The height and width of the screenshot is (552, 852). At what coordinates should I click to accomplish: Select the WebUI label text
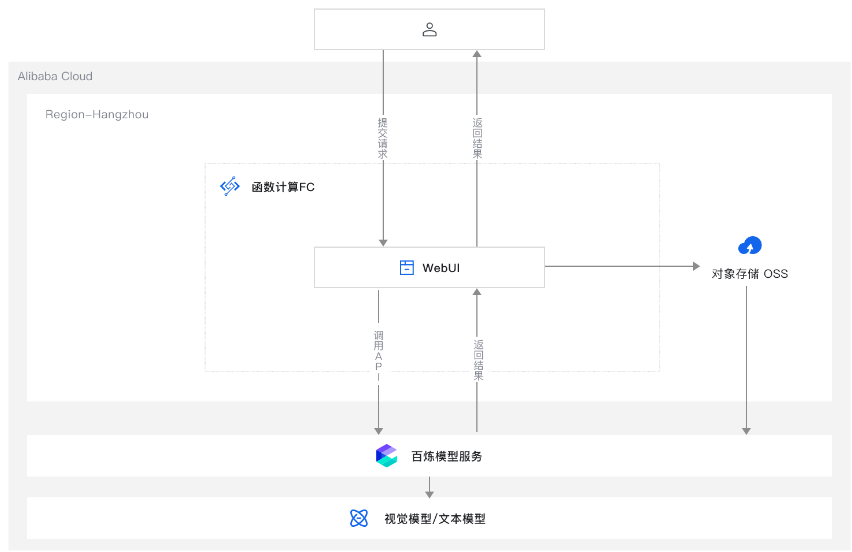point(441,268)
